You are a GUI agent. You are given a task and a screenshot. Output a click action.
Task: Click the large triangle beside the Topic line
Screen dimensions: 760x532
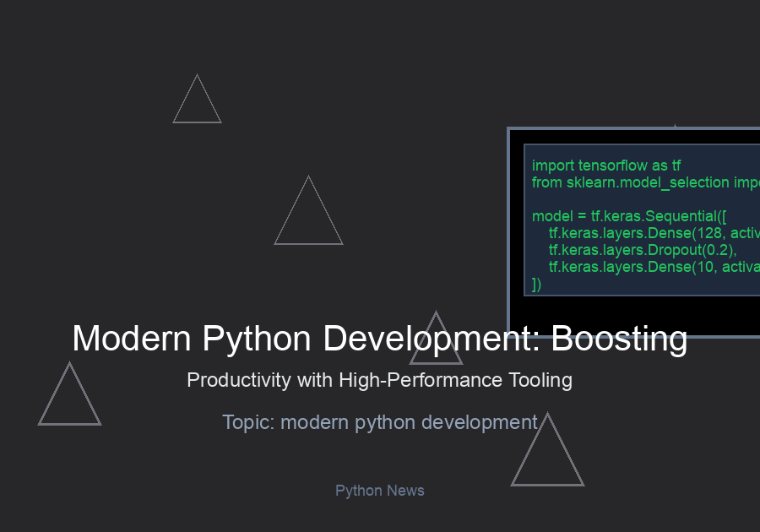[547, 458]
